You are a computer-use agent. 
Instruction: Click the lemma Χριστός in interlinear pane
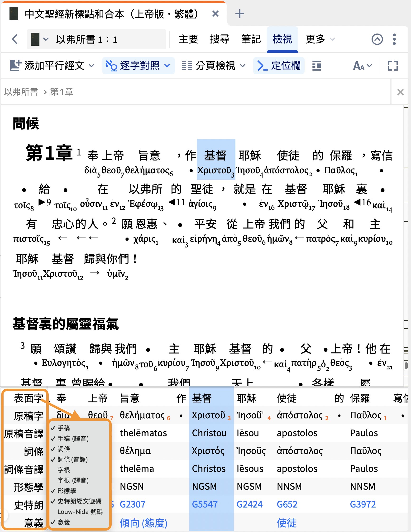point(208,451)
